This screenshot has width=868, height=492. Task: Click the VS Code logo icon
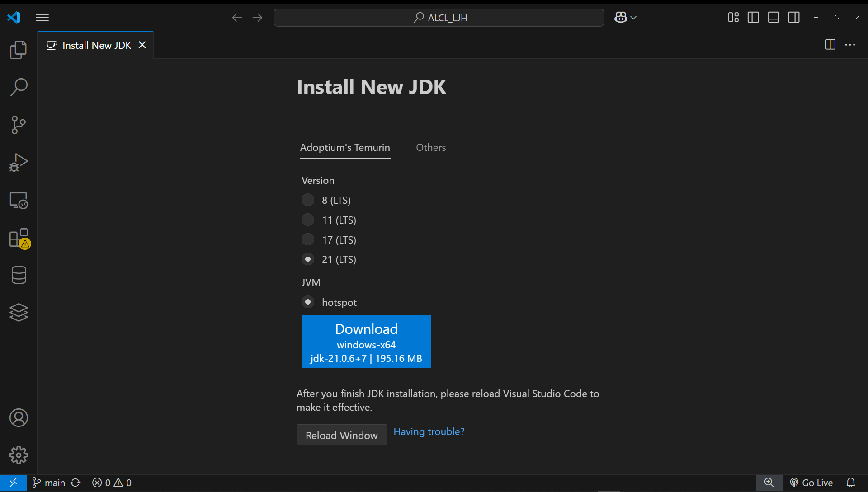(14, 18)
